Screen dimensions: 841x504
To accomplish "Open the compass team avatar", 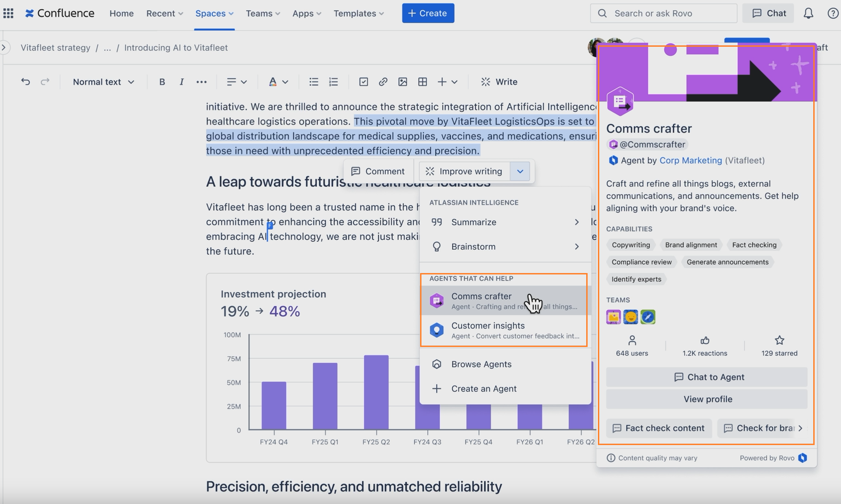I will tap(648, 317).
